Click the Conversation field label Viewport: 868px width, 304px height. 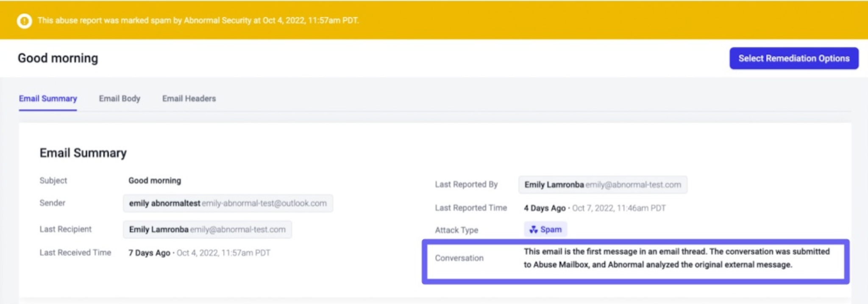[459, 258]
